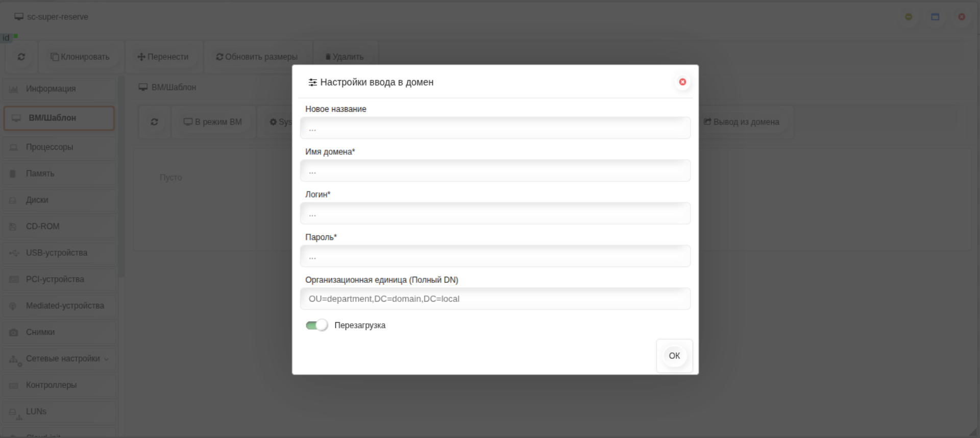Click the В режим ВМ button
Viewport: 980px width, 438px height.
(x=213, y=122)
